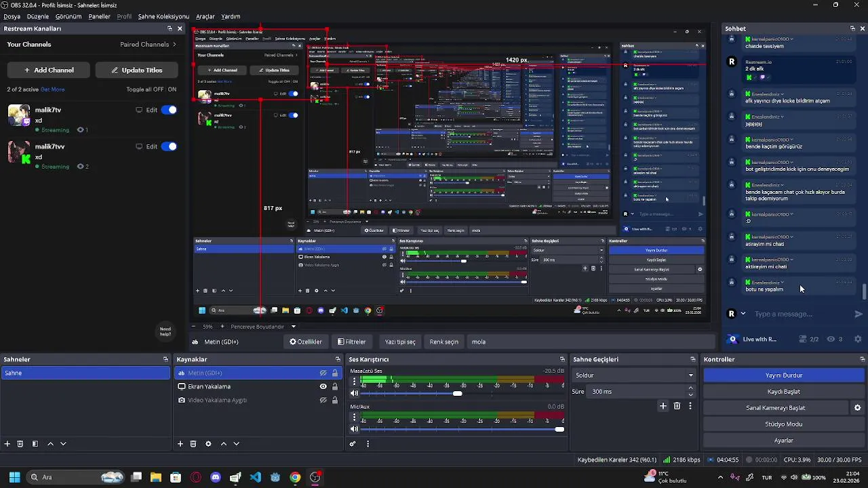Add a new scene with the plus icon in Sahneler
Screen dimensions: 868x488
(x=7, y=444)
